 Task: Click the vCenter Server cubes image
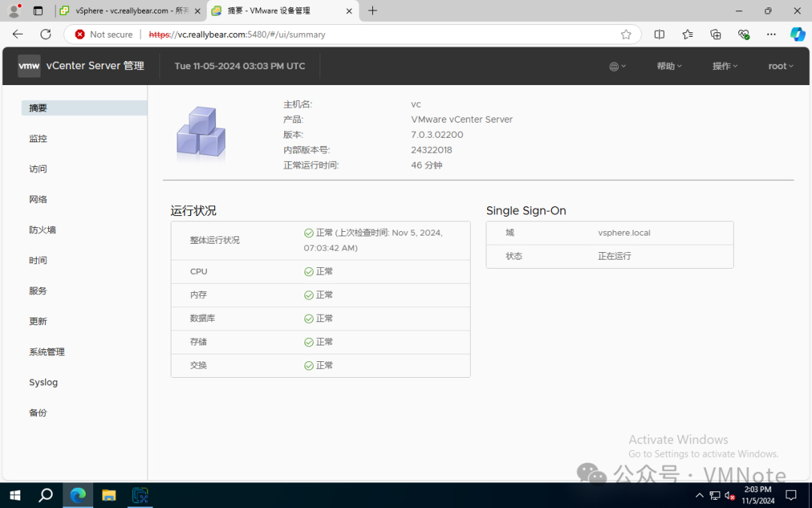click(201, 132)
